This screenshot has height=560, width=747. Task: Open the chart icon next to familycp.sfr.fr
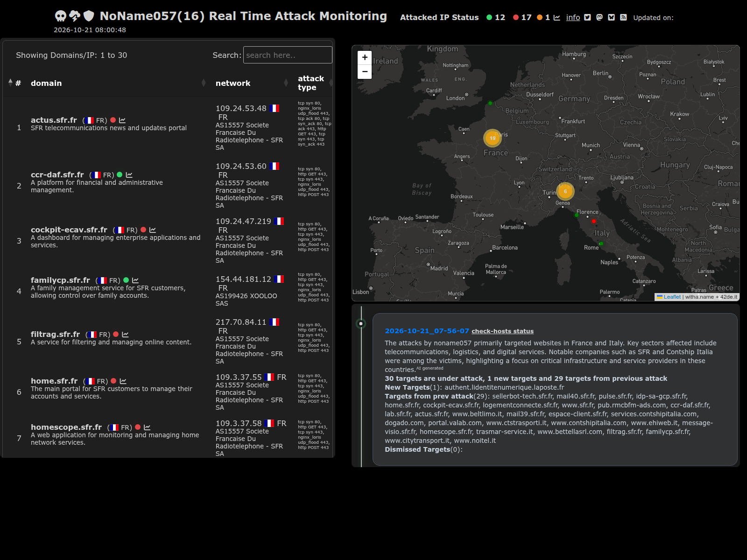tap(135, 280)
